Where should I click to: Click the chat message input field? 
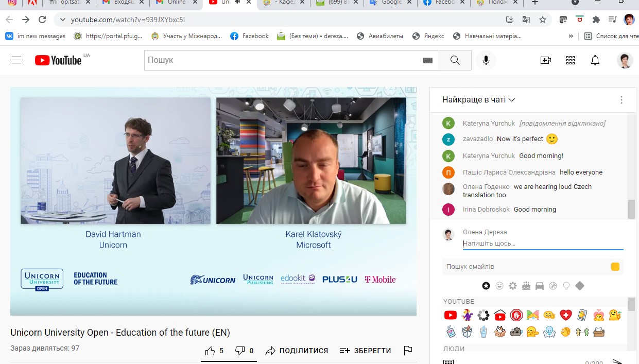coord(543,244)
